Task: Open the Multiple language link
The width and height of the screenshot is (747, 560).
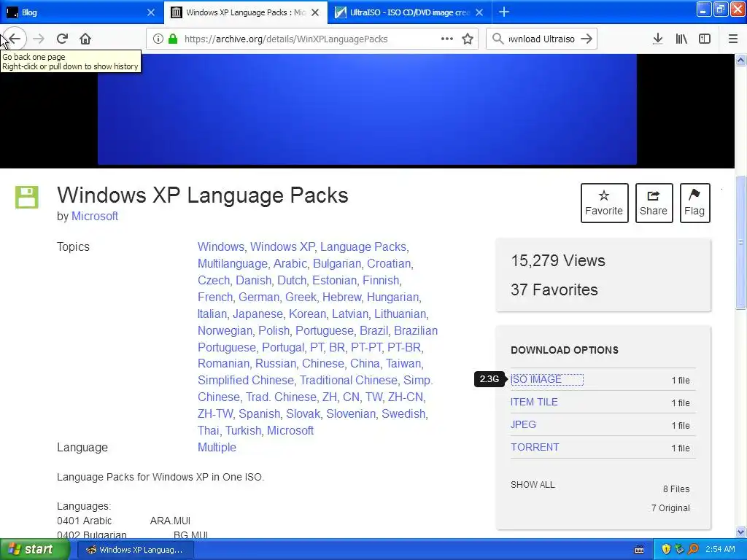Action: coord(217,447)
